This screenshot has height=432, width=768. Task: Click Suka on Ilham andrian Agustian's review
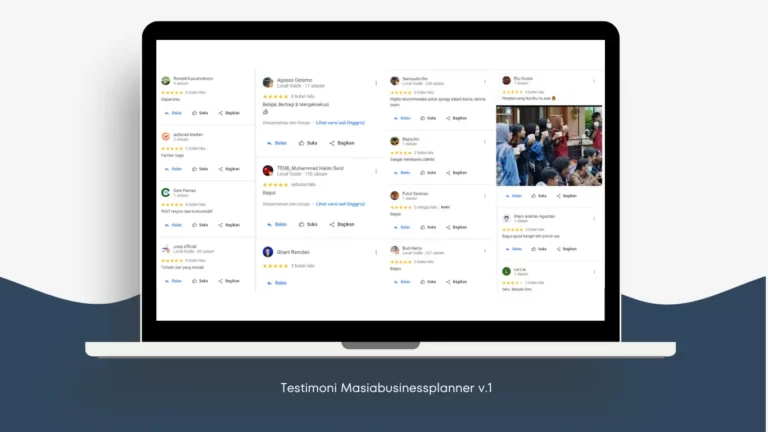click(x=539, y=249)
